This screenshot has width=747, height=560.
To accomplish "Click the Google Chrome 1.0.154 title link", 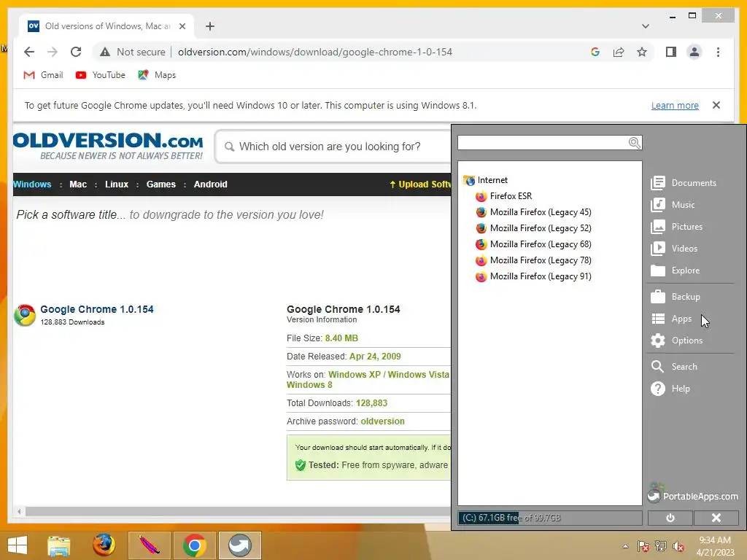I will coord(97,309).
